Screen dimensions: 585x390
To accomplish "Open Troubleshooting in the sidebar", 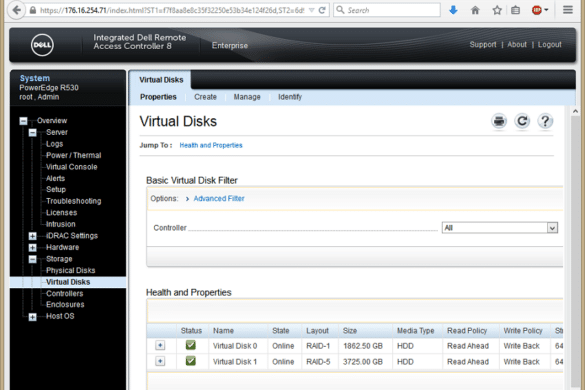I will (73, 201).
